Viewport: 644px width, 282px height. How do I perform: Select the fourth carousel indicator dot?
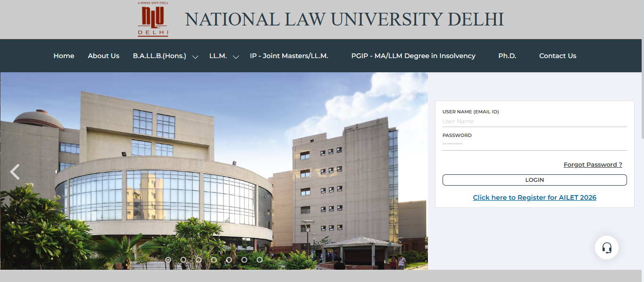coord(214,259)
